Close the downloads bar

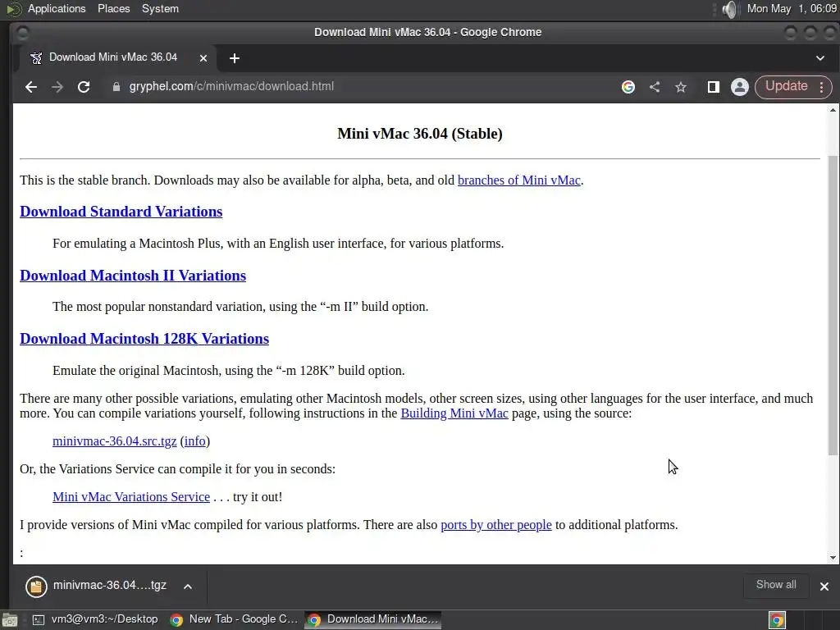824,586
